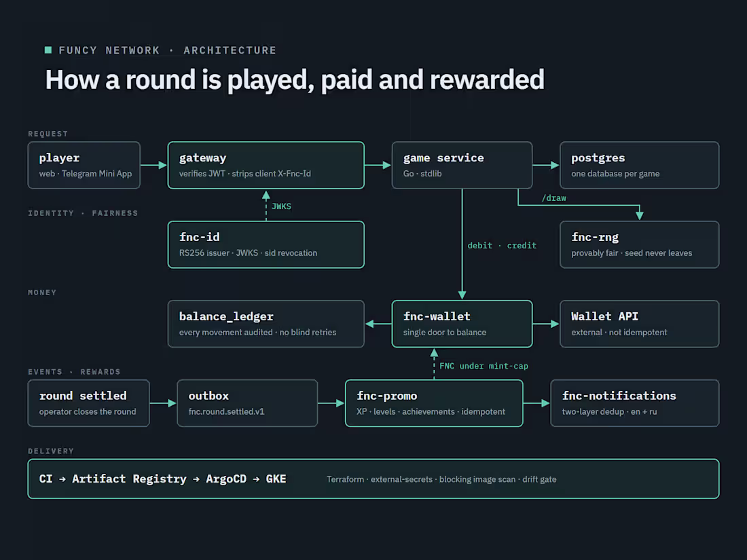Click the round settled node
This screenshot has width=747, height=560.
click(88, 403)
